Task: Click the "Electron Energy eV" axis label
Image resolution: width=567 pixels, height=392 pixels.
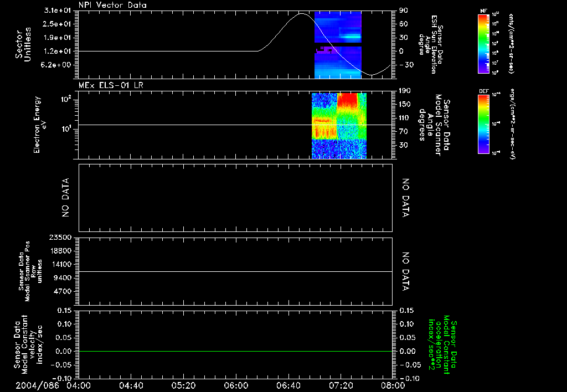Action: (x=40, y=125)
